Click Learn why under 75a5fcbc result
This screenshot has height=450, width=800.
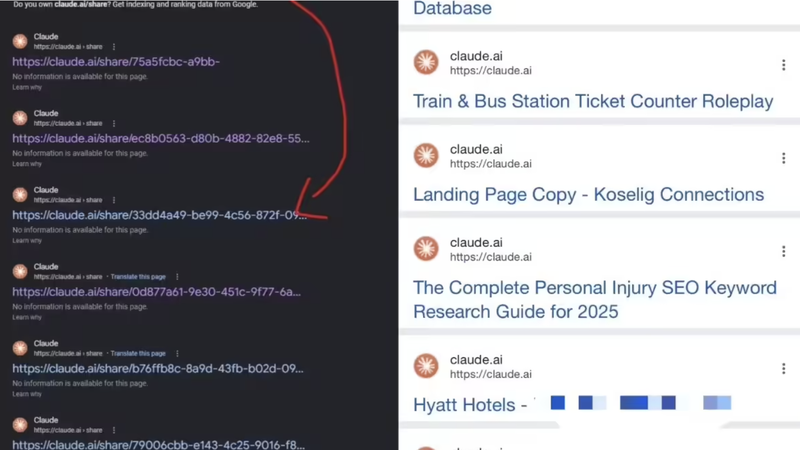[27, 87]
